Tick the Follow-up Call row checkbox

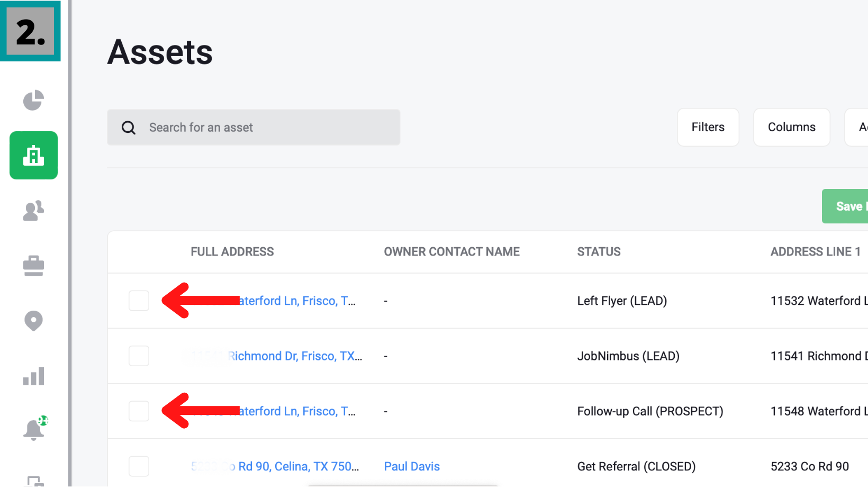coord(139,411)
